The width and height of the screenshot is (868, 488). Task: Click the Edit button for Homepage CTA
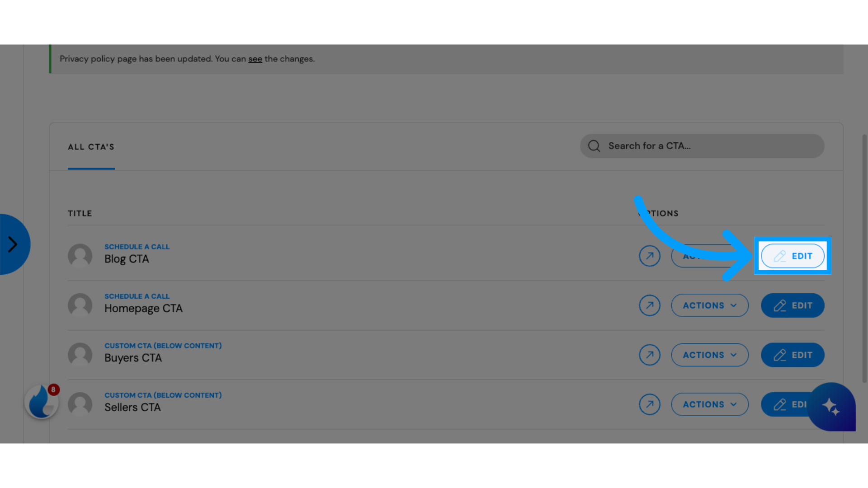tap(793, 305)
